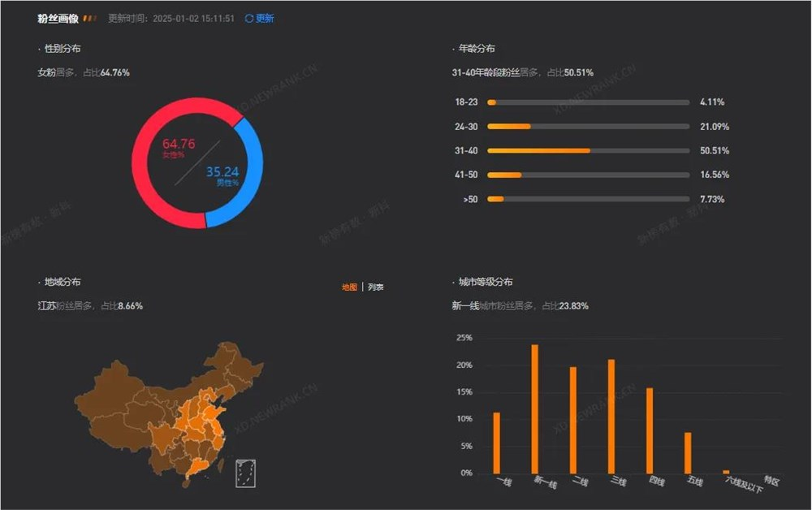Screen dimensions: 812x510
Task: Click the 五线 bar in city chart
Action: click(x=686, y=455)
